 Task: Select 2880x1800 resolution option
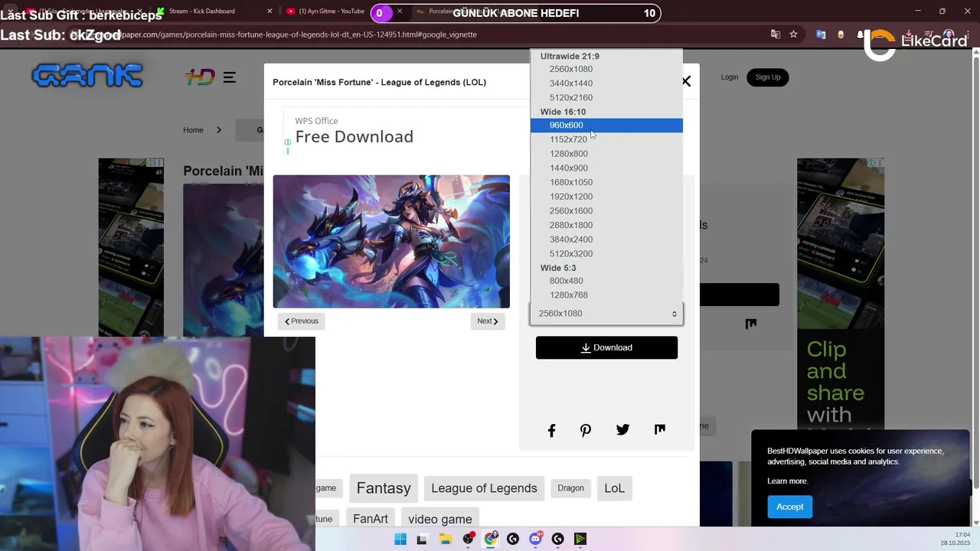pos(606,225)
